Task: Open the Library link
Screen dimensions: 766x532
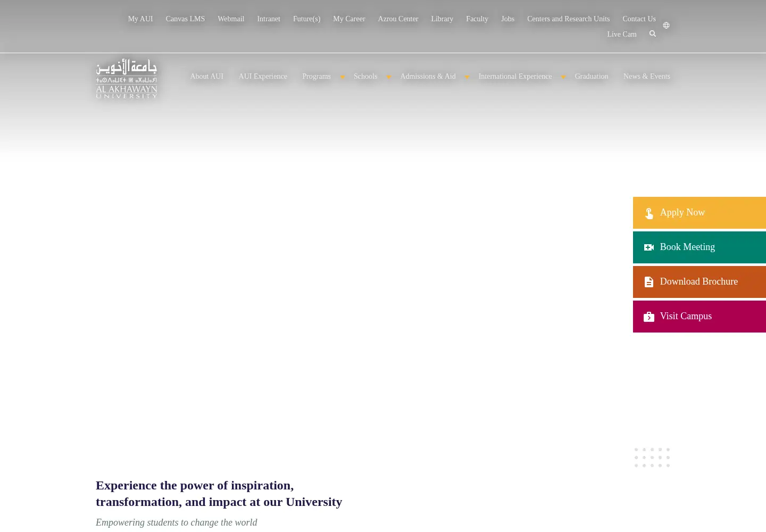Action: (442, 19)
